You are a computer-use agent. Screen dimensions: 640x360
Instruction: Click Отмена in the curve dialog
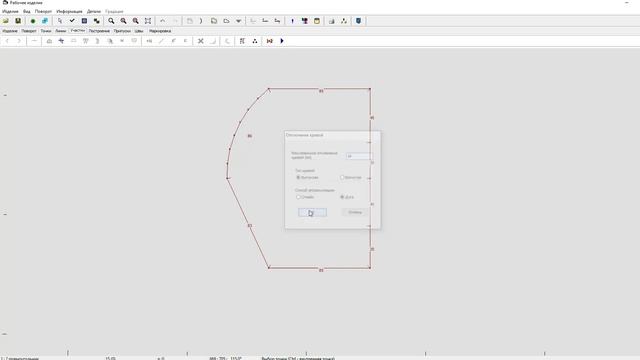[x=355, y=212]
